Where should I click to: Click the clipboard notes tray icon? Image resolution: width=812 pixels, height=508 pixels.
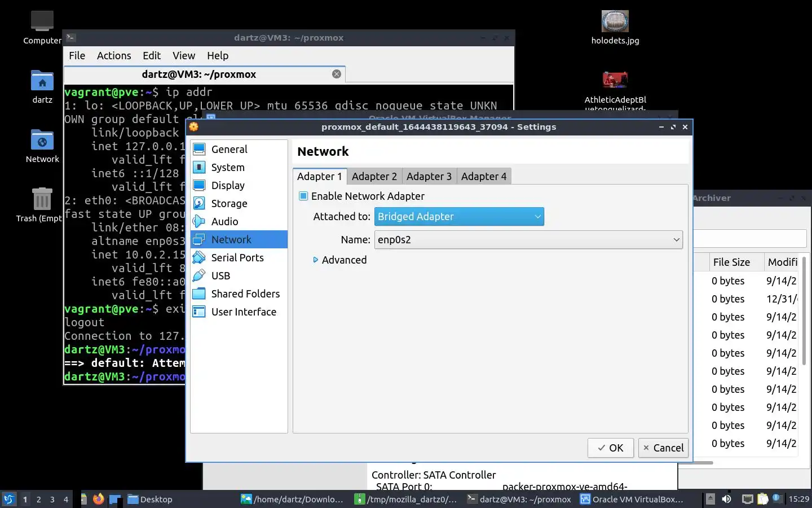point(762,499)
